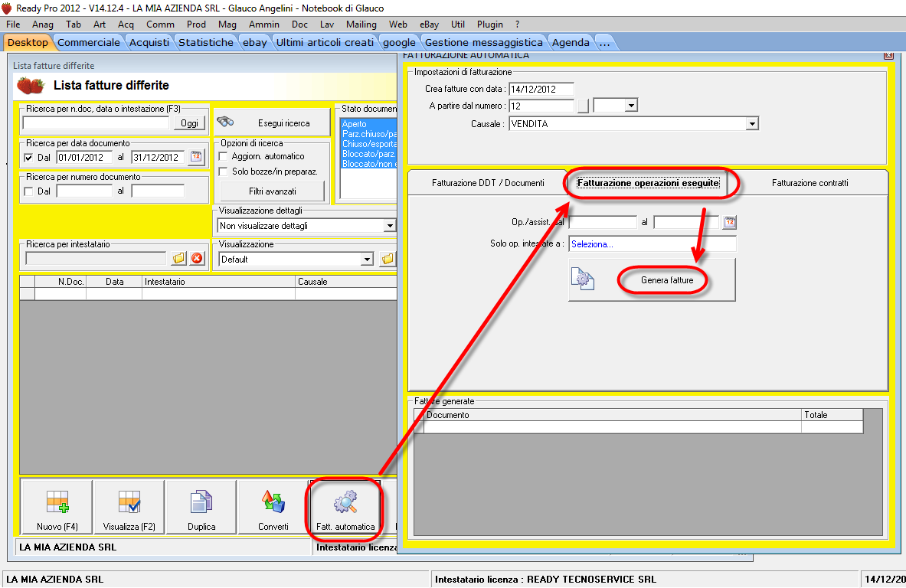Viewport: 906px width, 588px height.
Task: Select Fatturazione operazioni eseguite tab
Action: pos(649,182)
